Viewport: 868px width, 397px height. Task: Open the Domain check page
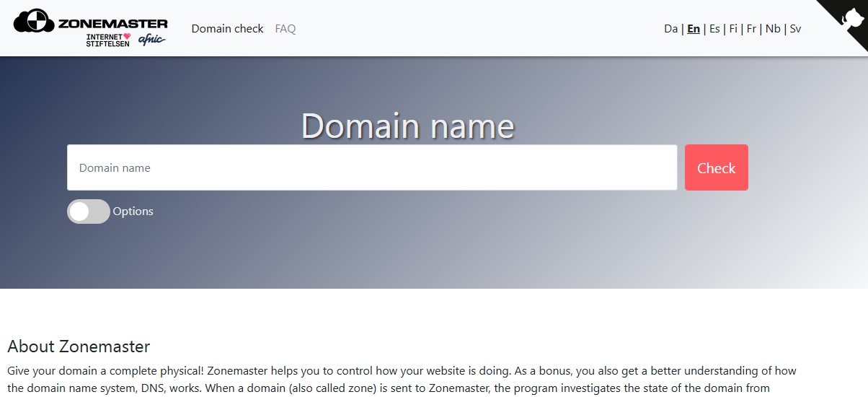pyautogui.click(x=227, y=29)
